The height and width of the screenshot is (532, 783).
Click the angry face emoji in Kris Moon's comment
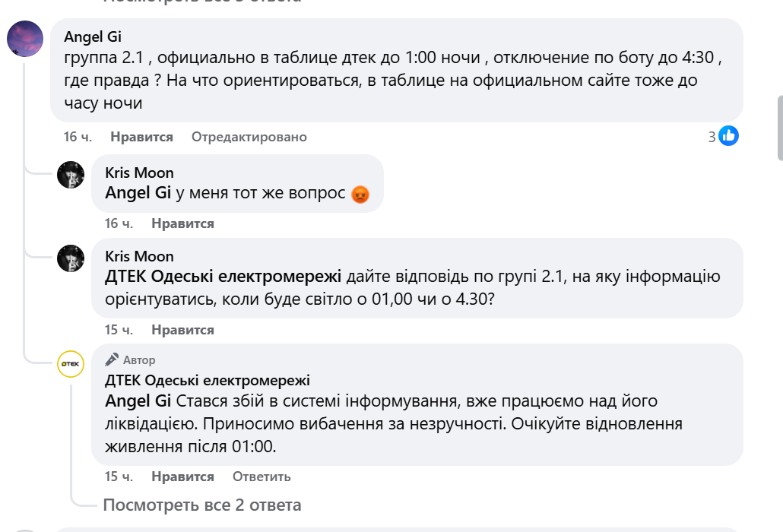coord(359,193)
